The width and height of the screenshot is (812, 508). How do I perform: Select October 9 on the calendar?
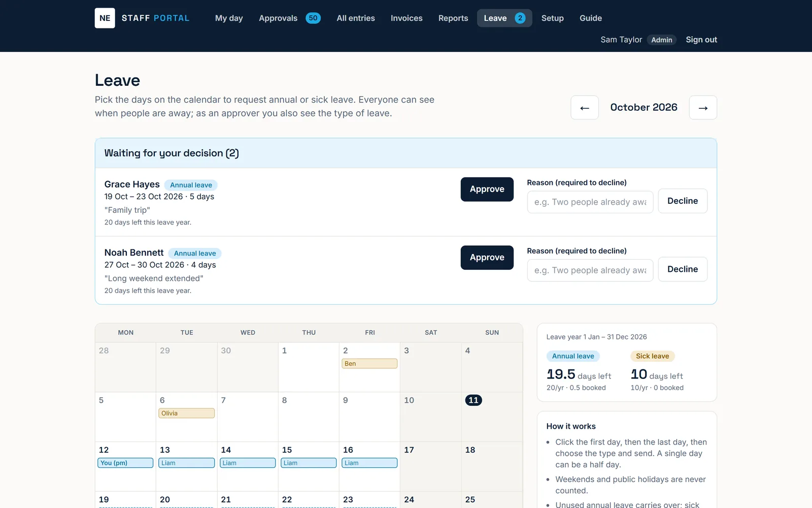(369, 417)
